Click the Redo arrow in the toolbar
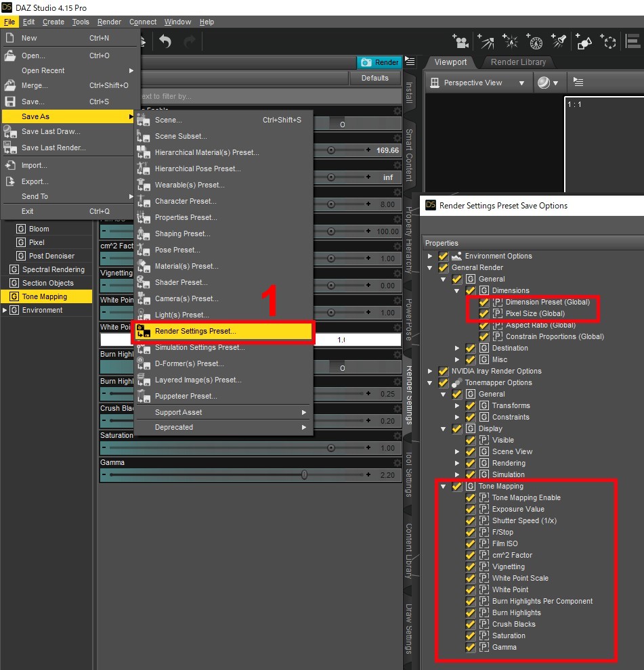644x670 pixels. click(189, 41)
